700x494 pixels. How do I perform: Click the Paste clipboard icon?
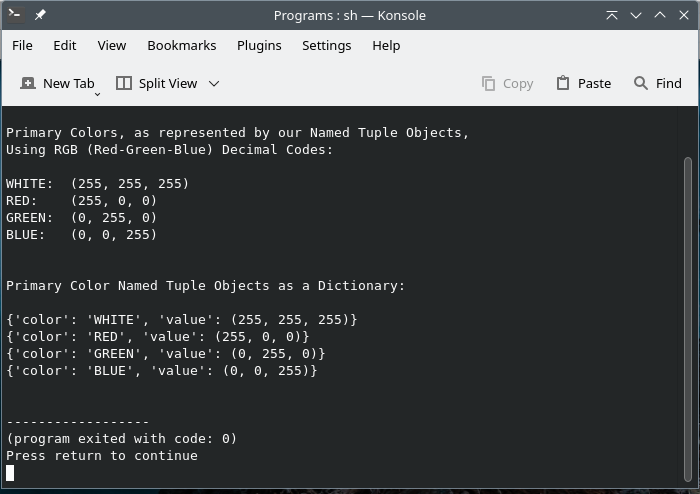tap(563, 83)
